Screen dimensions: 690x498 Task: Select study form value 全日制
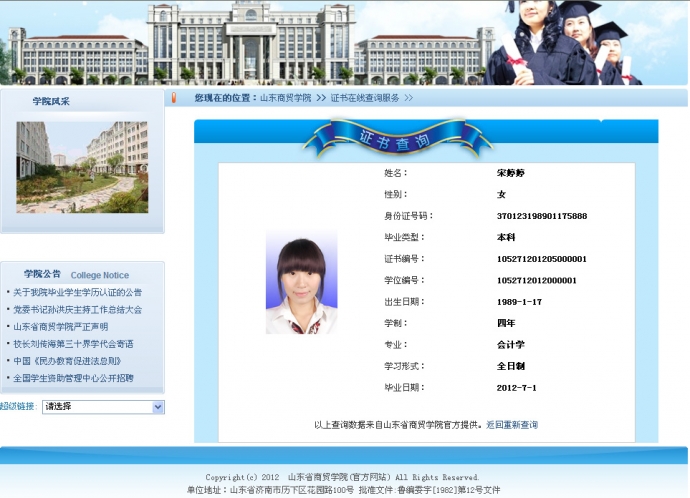pos(511,366)
